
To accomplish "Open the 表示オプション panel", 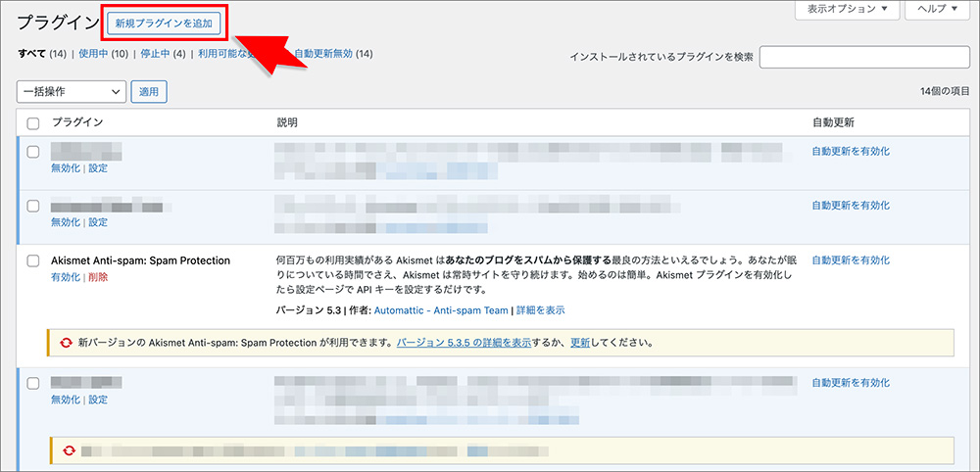I will tap(847, 10).
